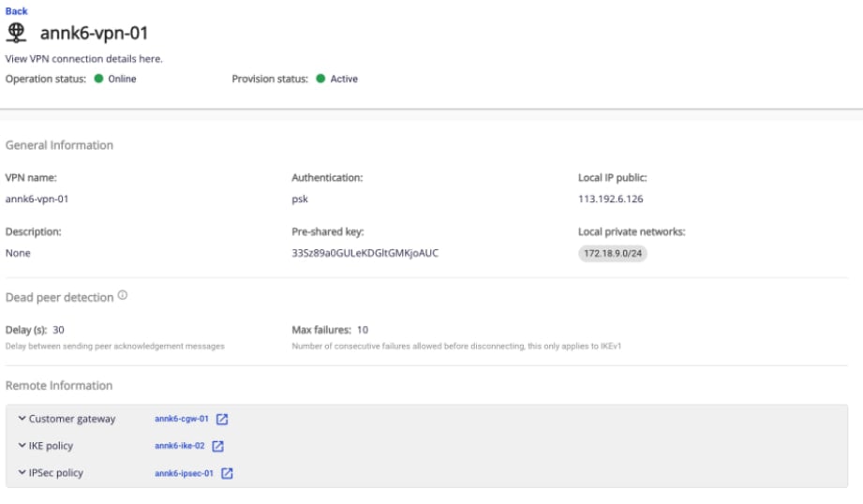
Task: Click the 172.18.9.0/24 network chip
Action: (x=613, y=254)
